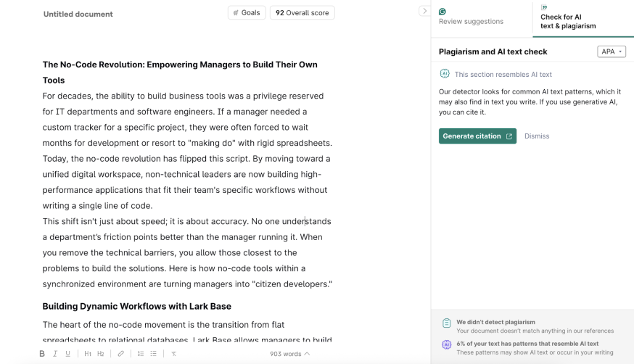Screen dimensions: 634x364
Task: Toggle bold formatting in the bottom toolbar
Action: [x=42, y=354]
